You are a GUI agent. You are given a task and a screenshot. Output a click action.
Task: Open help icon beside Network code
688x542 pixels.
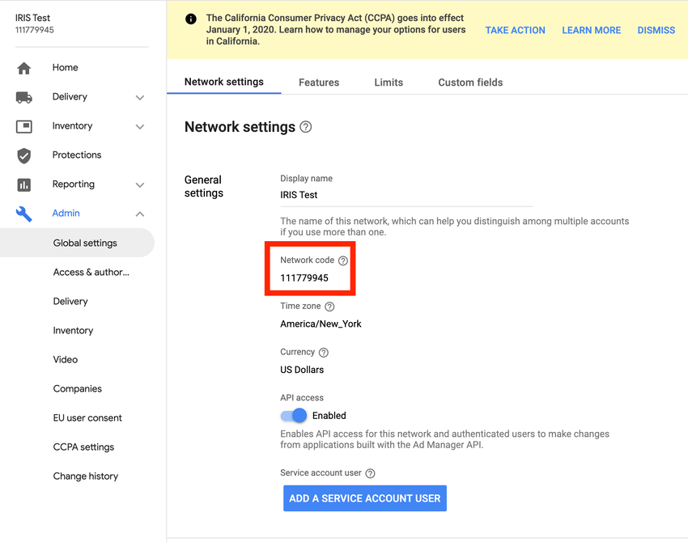pyautogui.click(x=343, y=261)
